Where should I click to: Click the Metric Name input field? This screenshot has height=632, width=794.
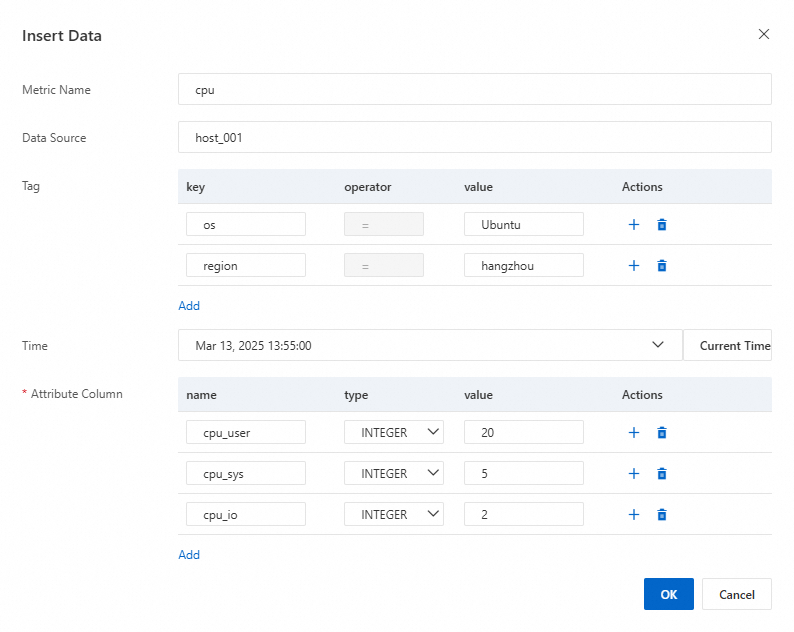coord(474,89)
